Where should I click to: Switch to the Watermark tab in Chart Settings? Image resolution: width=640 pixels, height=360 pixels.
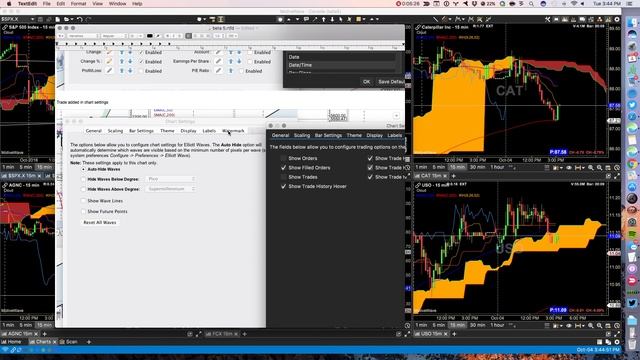[x=233, y=131]
